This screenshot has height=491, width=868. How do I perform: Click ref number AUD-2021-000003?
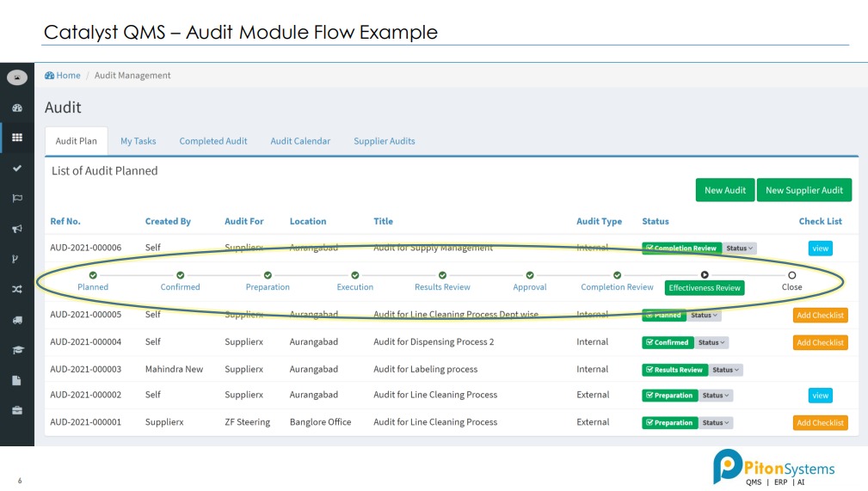(x=85, y=369)
